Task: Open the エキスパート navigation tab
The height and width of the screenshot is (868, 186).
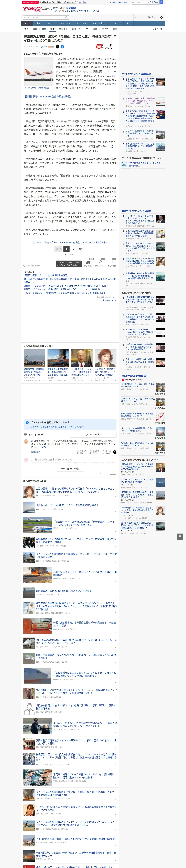Action: pos(64,23)
